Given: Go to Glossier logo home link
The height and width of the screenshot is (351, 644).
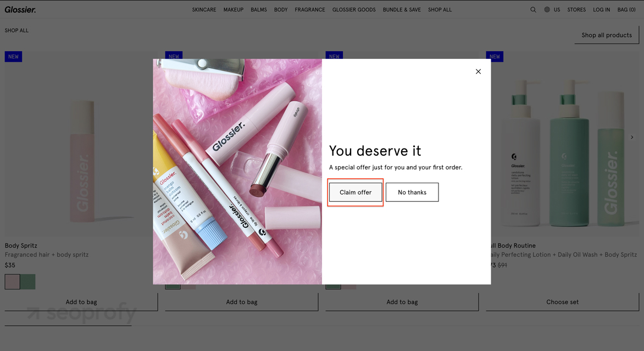Looking at the screenshot, I should [x=20, y=9].
